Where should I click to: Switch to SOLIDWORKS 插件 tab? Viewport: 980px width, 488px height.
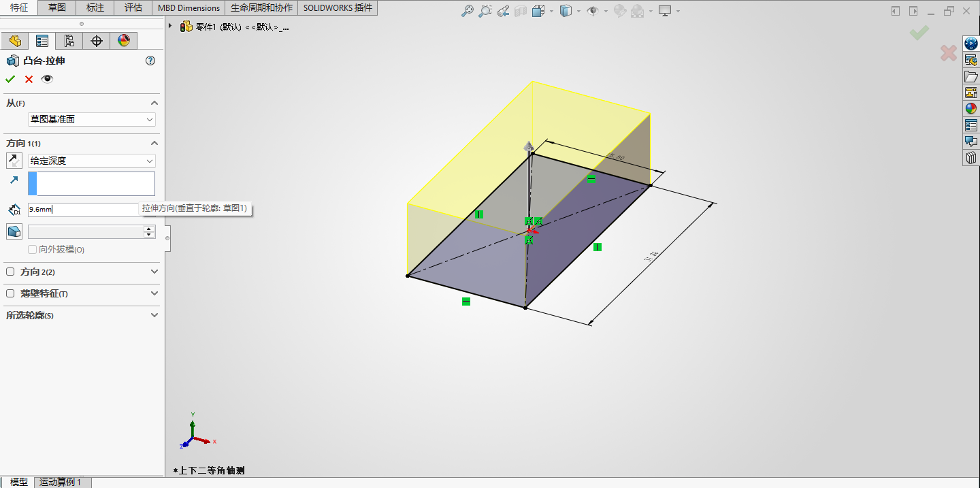(x=338, y=8)
